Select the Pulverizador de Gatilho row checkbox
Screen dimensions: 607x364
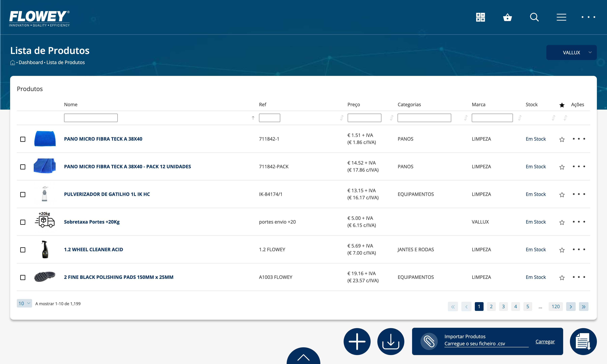coord(23,195)
